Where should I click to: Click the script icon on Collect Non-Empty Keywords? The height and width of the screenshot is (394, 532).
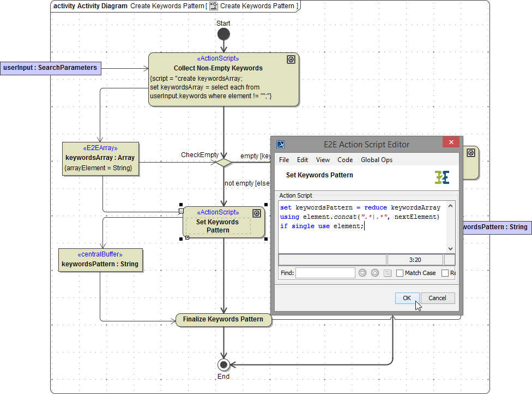(x=291, y=59)
